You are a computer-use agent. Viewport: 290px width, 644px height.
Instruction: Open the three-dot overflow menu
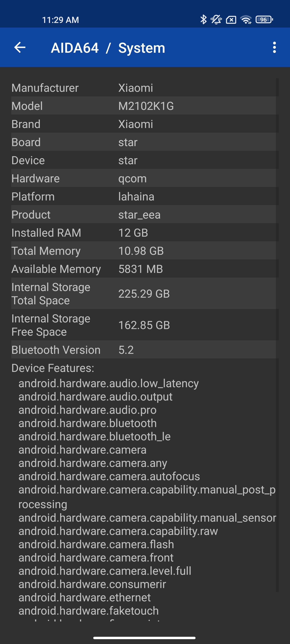[x=274, y=47]
